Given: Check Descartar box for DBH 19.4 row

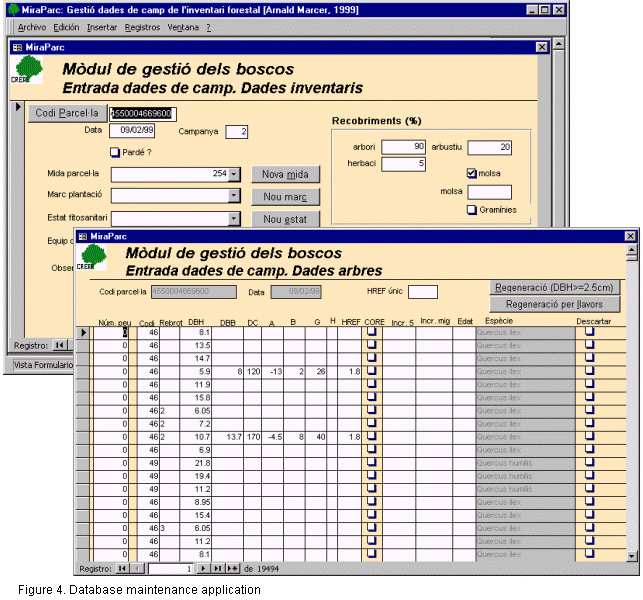Looking at the screenshot, I should click(x=590, y=475).
